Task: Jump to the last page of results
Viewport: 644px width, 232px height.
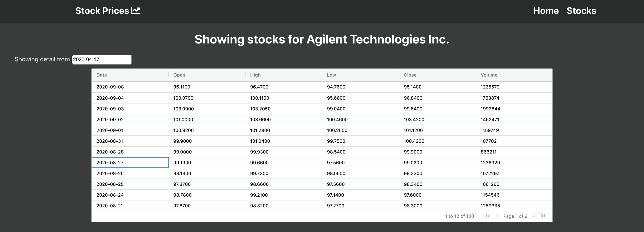Action: click(x=543, y=216)
